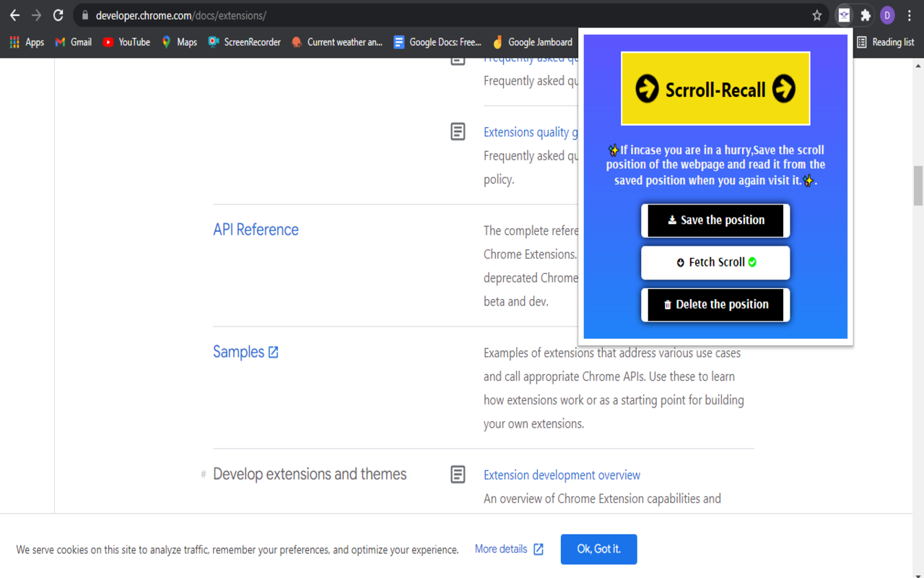This screenshot has height=578, width=924.
Task: Go back to the previous page
Action: (x=14, y=15)
